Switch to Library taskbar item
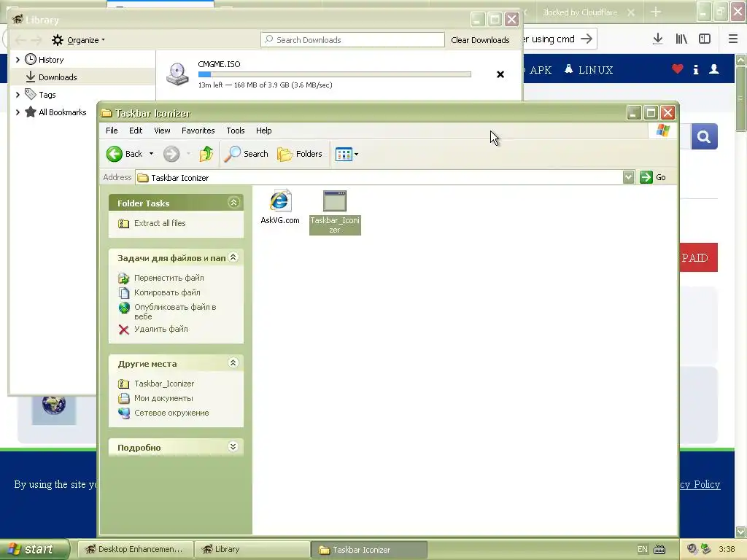The height and width of the screenshot is (560, 747). [x=252, y=549]
